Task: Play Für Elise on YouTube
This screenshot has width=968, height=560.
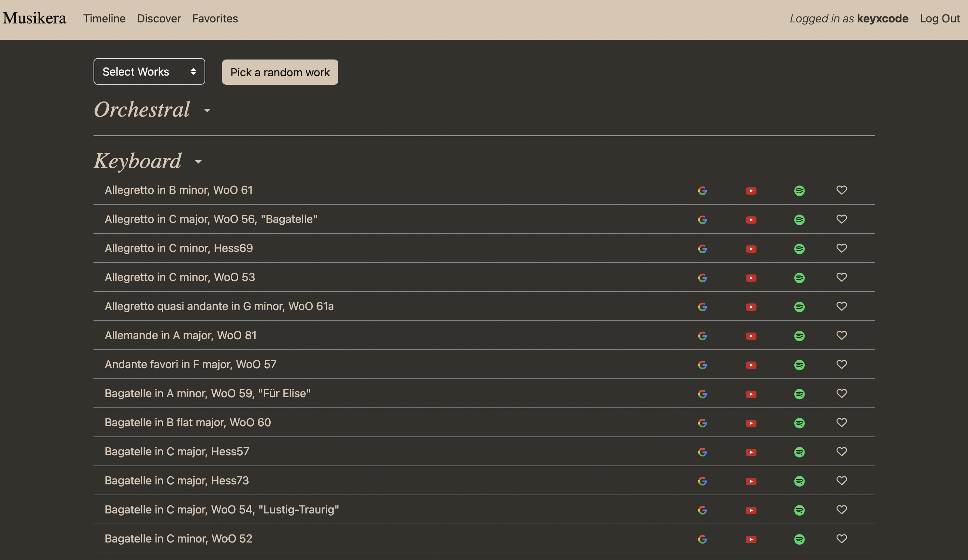Action: [751, 394]
